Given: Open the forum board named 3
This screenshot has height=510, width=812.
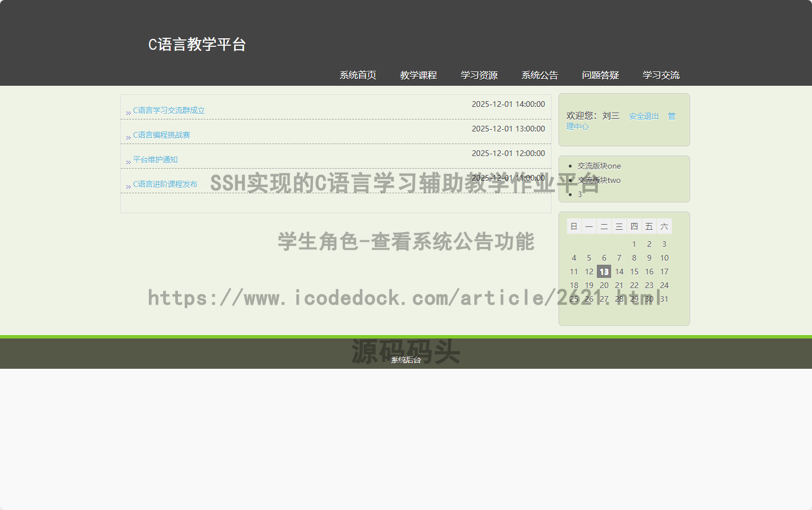Looking at the screenshot, I should (x=580, y=194).
